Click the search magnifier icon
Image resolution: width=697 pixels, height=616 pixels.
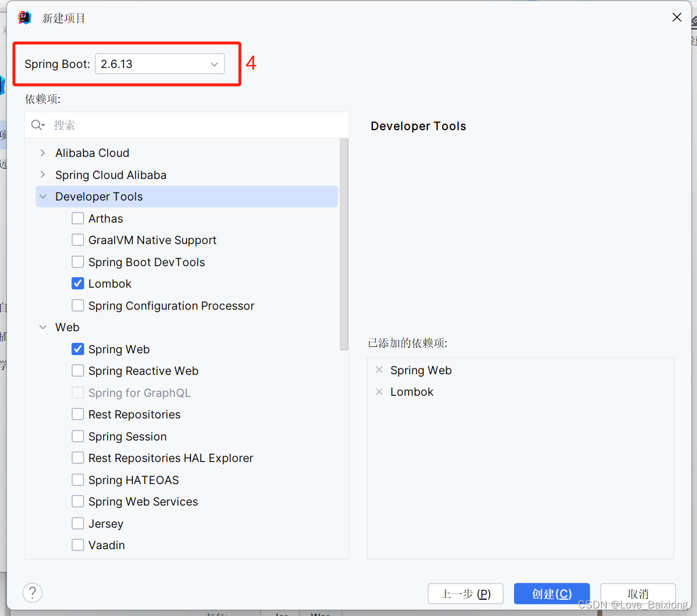pos(38,125)
